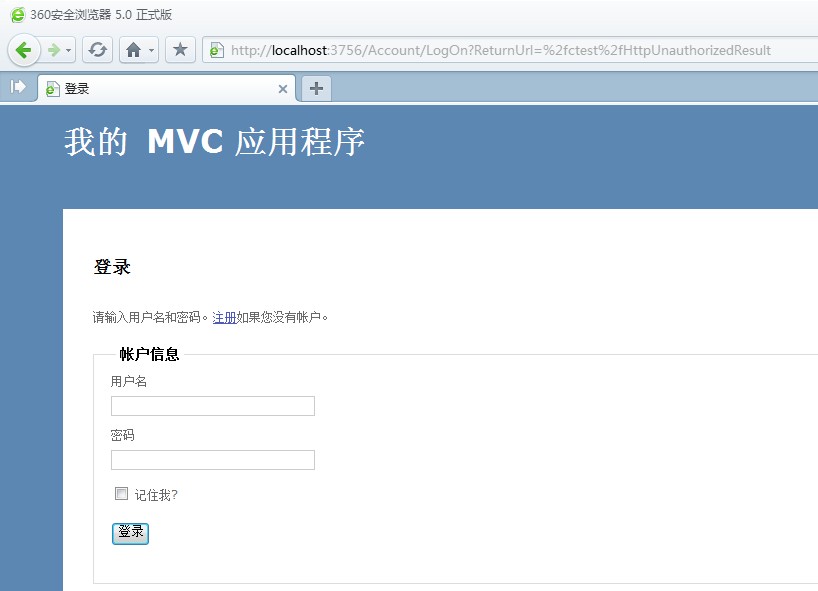The width and height of the screenshot is (818, 591).
Task: Bookmark page with the star icon
Action: (181, 50)
